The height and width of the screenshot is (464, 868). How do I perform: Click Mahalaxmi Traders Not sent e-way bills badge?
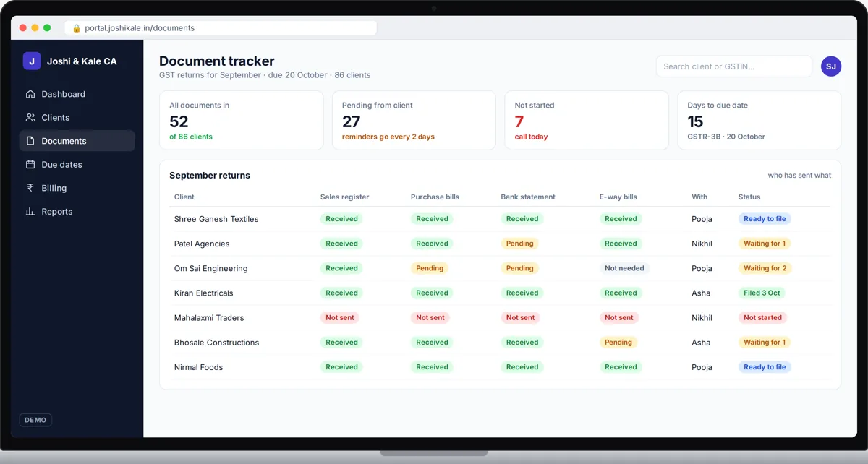619,318
